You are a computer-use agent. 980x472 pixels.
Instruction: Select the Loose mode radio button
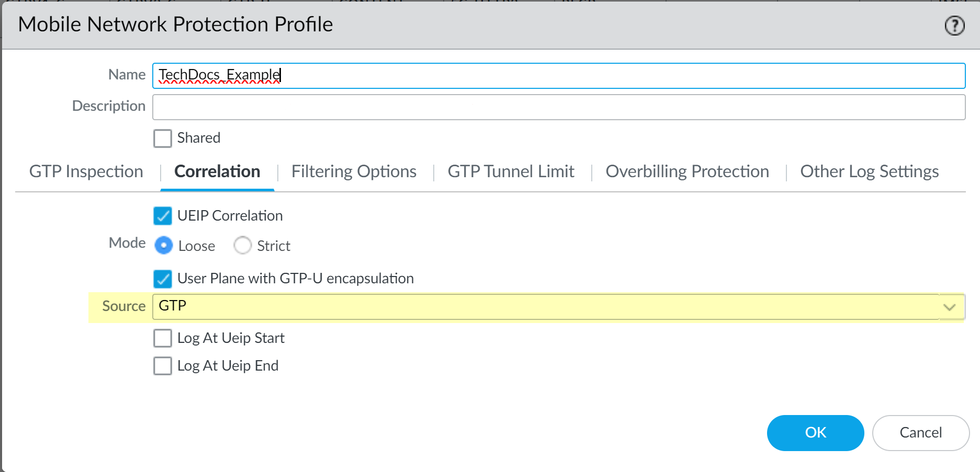coord(164,245)
